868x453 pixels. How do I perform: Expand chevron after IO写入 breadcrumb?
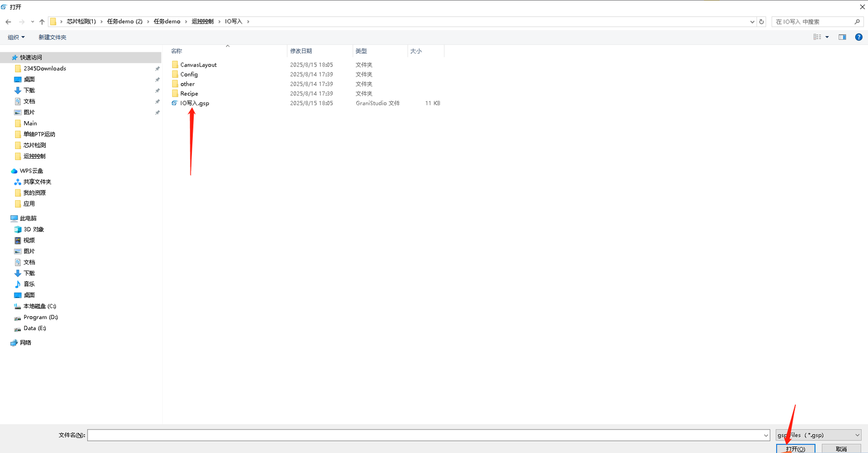tap(248, 22)
